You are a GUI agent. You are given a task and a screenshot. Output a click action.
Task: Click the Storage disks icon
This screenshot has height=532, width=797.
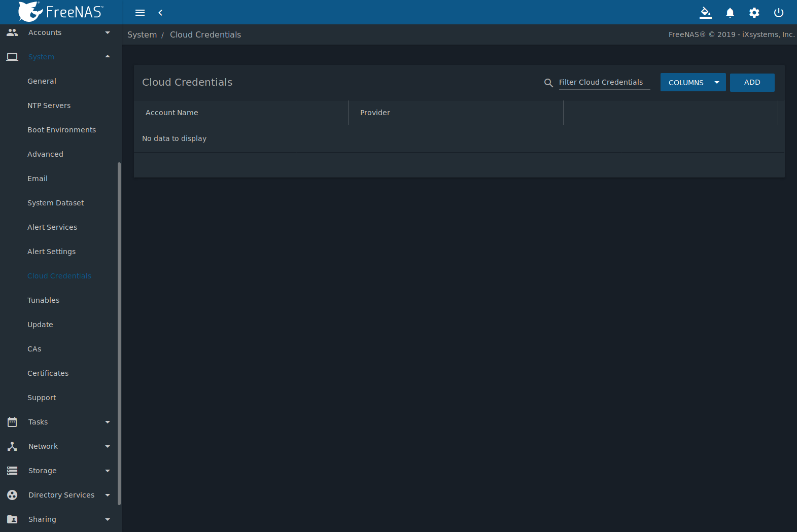(12, 471)
